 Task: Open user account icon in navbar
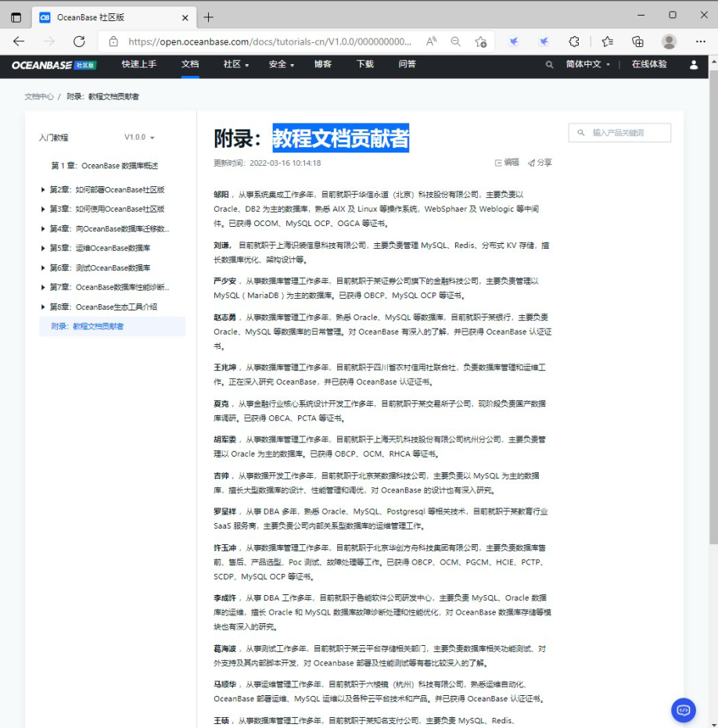click(x=694, y=65)
